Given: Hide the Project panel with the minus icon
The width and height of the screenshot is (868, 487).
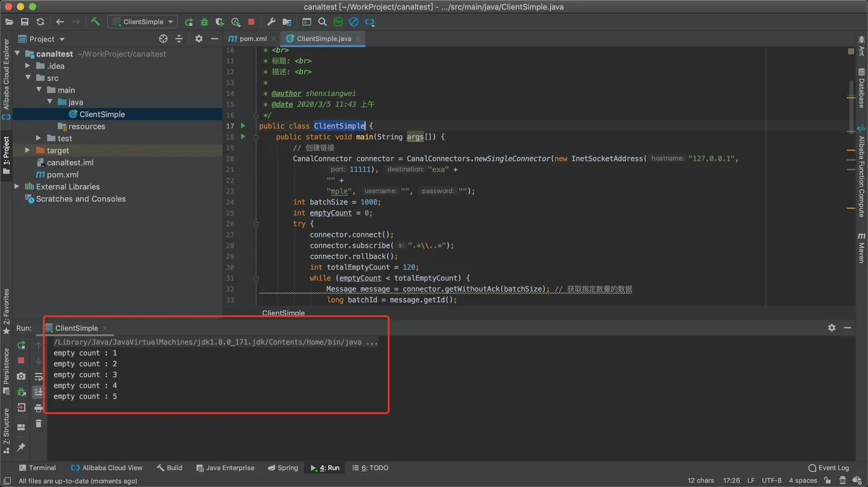Looking at the screenshot, I should [x=215, y=38].
